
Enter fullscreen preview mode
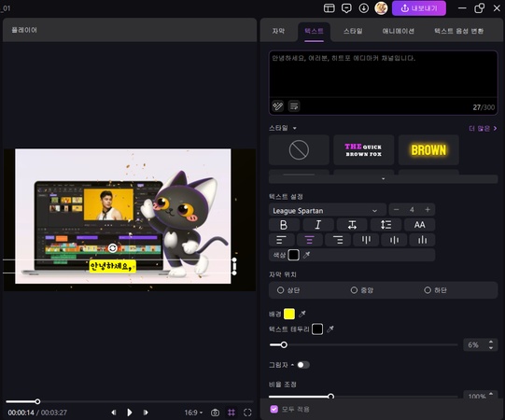(x=247, y=413)
